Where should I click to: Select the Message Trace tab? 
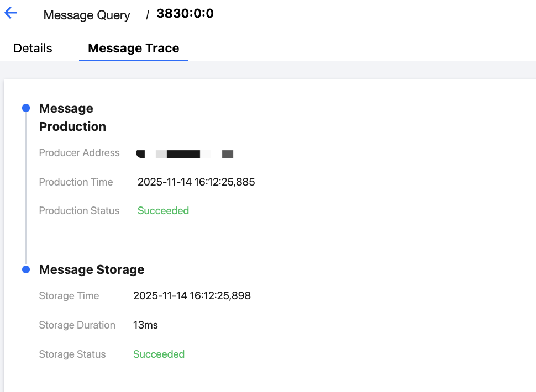(133, 48)
